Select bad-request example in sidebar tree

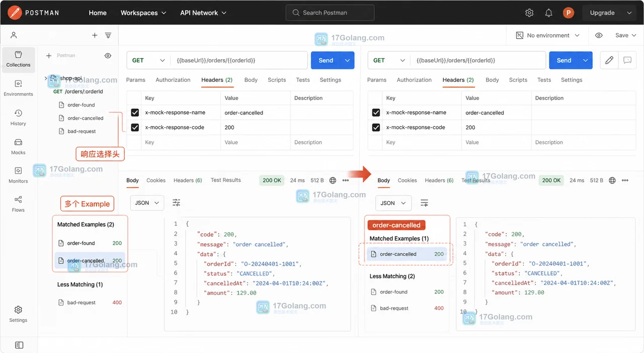(77, 131)
